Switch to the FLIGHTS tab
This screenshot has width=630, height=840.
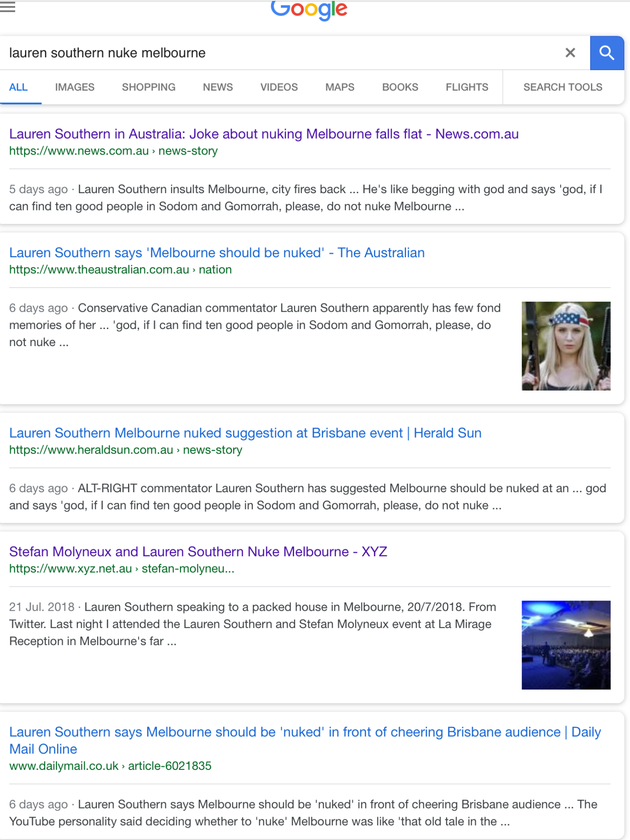pyautogui.click(x=467, y=87)
